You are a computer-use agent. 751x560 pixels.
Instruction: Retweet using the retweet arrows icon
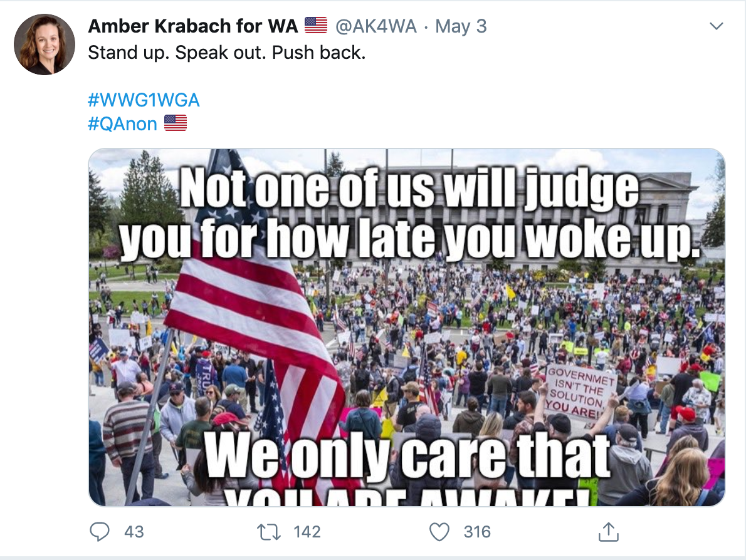269,532
